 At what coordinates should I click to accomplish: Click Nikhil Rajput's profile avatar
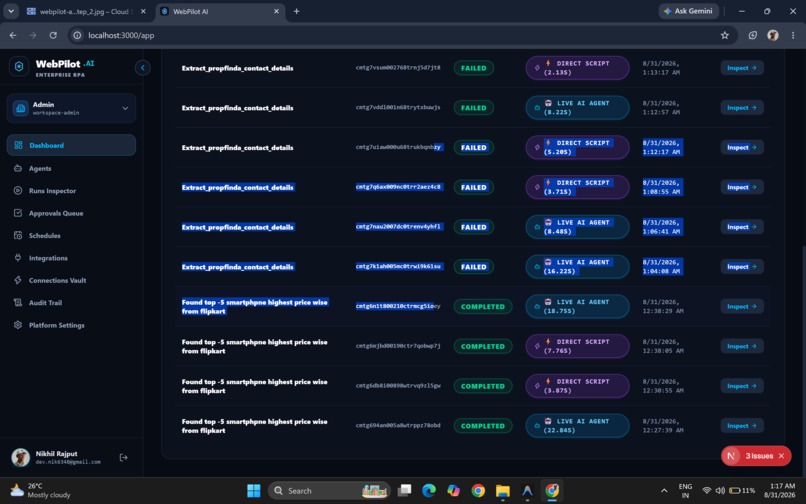coord(21,457)
